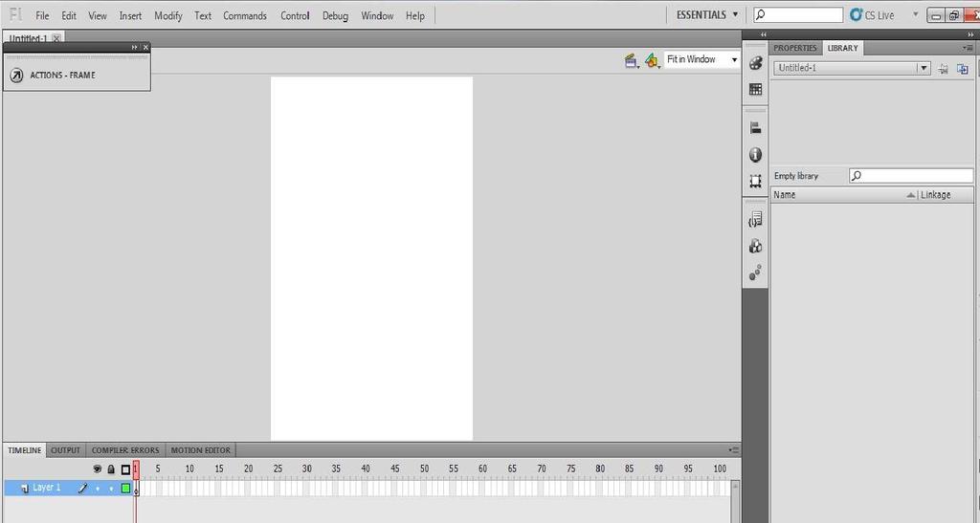Switch to the LIBRARY tab
The height and width of the screenshot is (523, 980).
click(842, 48)
